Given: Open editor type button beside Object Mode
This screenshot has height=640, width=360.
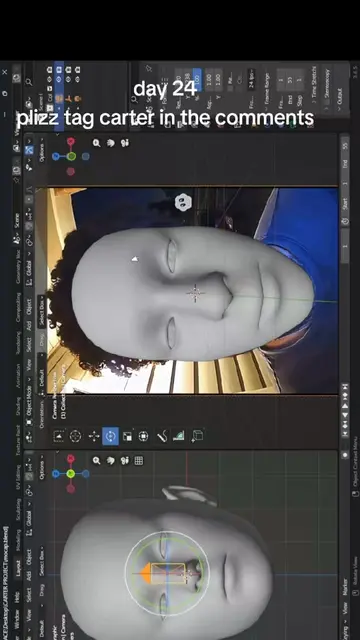Looking at the screenshot, I should pos(29,438).
